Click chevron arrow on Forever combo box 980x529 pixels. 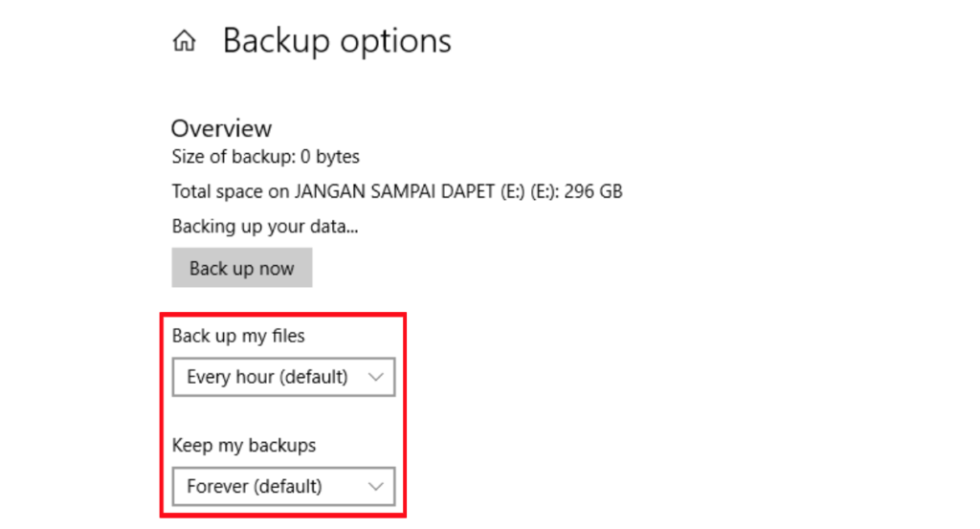point(376,486)
